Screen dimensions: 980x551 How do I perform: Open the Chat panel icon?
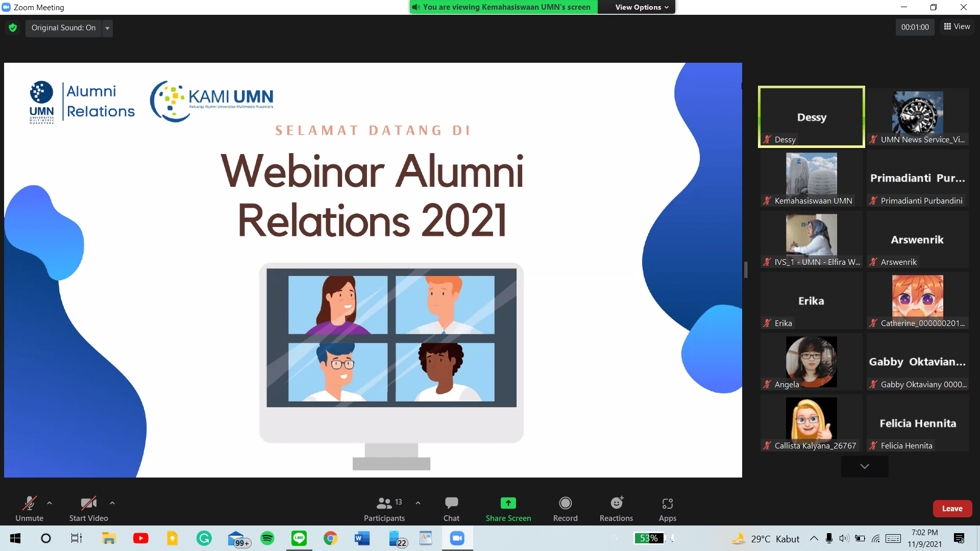coord(451,503)
